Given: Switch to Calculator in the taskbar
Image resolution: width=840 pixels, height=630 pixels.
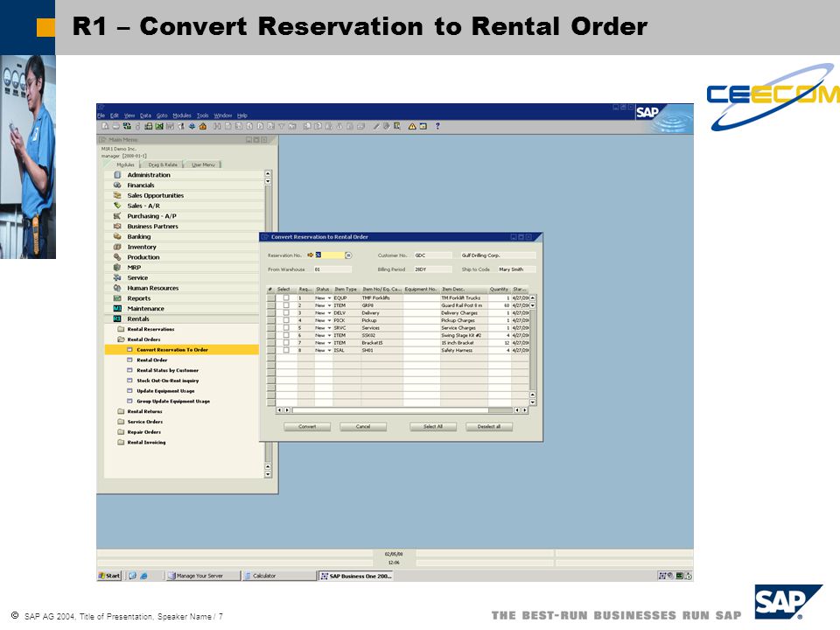Looking at the screenshot, I should coord(278,576).
